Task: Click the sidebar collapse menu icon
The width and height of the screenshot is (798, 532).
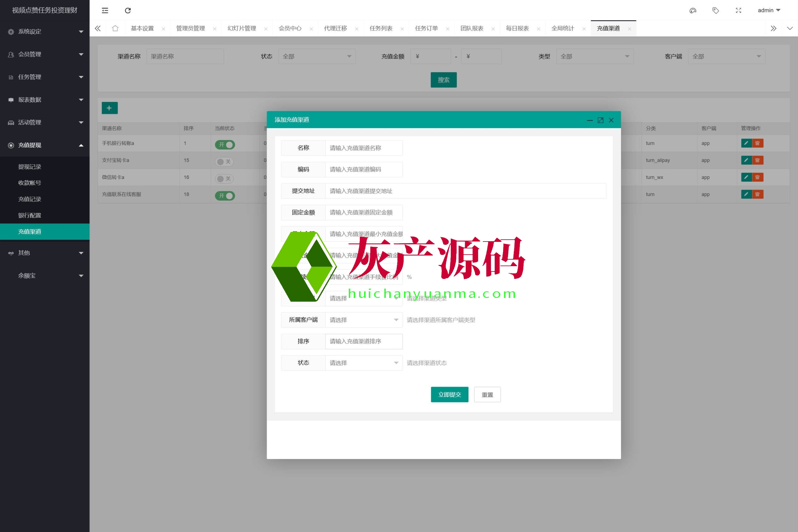Action: [x=105, y=11]
